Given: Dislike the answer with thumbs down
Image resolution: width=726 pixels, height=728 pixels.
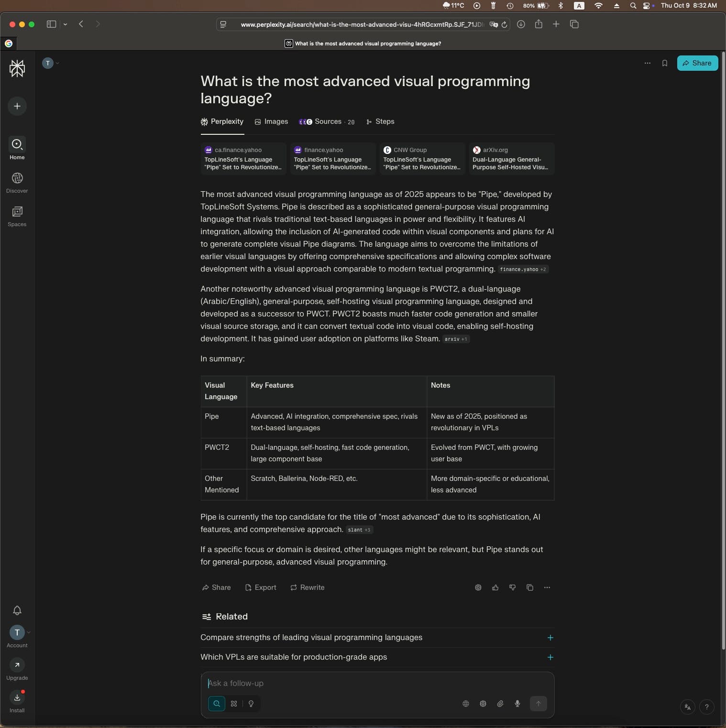Looking at the screenshot, I should pyautogui.click(x=513, y=587).
